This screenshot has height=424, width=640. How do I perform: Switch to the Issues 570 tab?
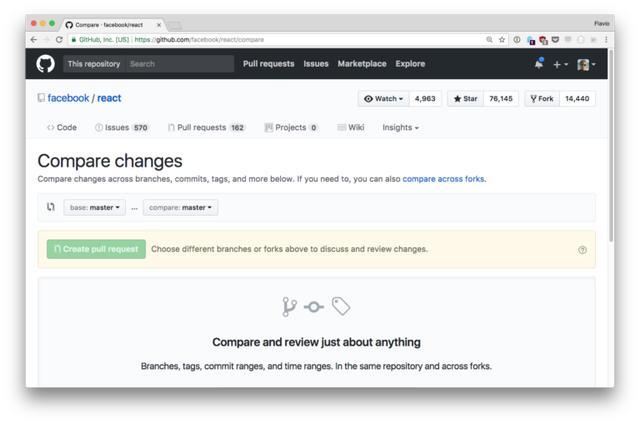click(122, 127)
